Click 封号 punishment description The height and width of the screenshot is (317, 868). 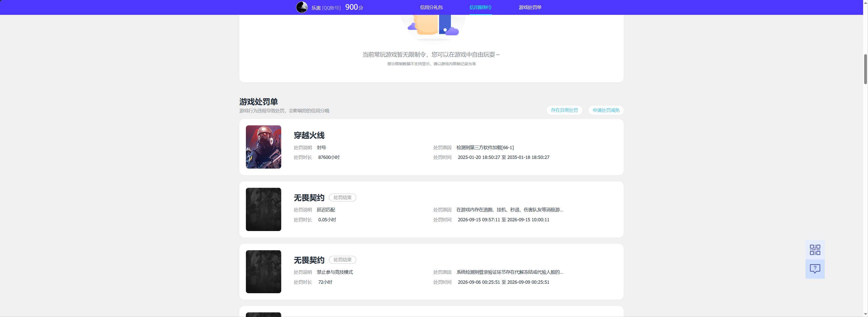(x=321, y=147)
